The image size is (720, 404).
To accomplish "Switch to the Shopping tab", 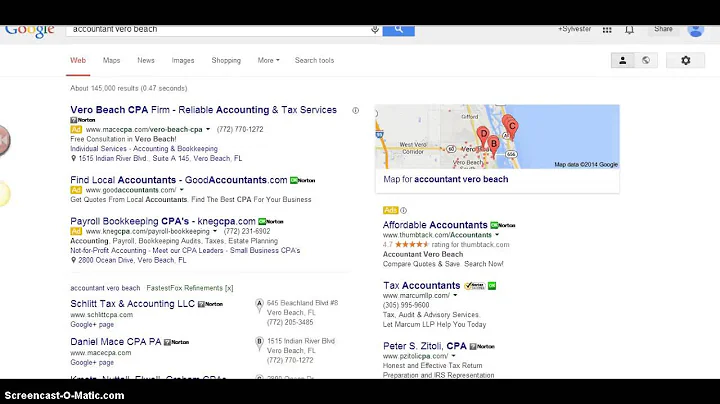I will pyautogui.click(x=226, y=60).
